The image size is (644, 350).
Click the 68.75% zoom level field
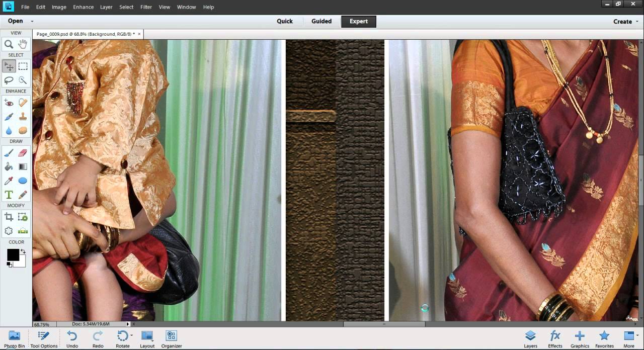[x=43, y=324]
